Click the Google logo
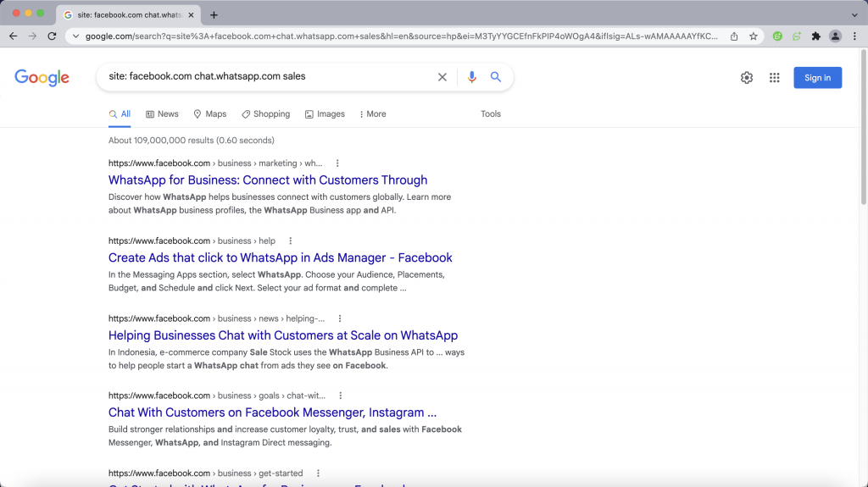 click(42, 77)
